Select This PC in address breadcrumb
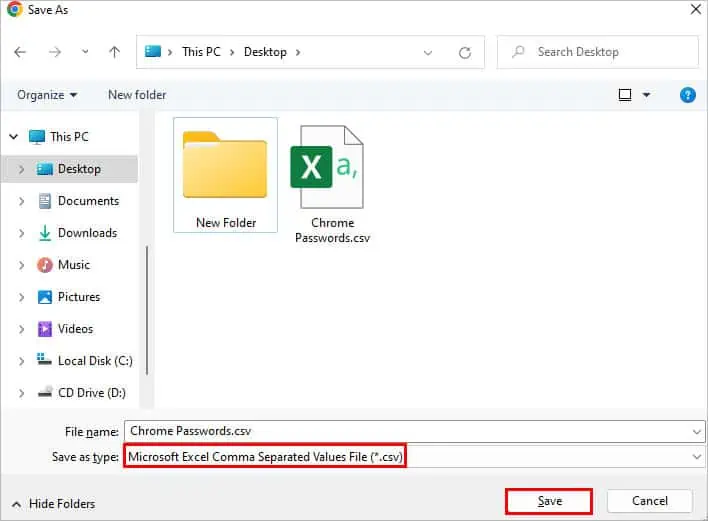The width and height of the screenshot is (708, 521). click(x=201, y=52)
